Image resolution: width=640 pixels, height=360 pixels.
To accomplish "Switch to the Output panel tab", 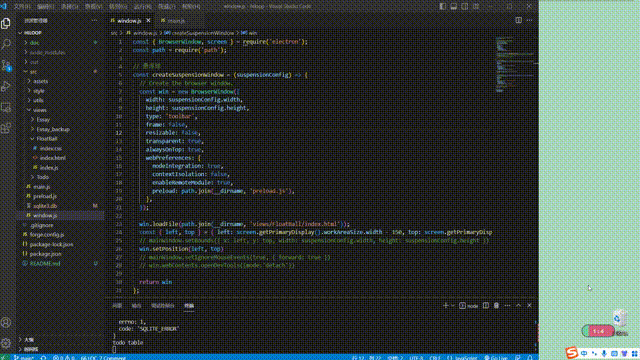I will pos(136,306).
